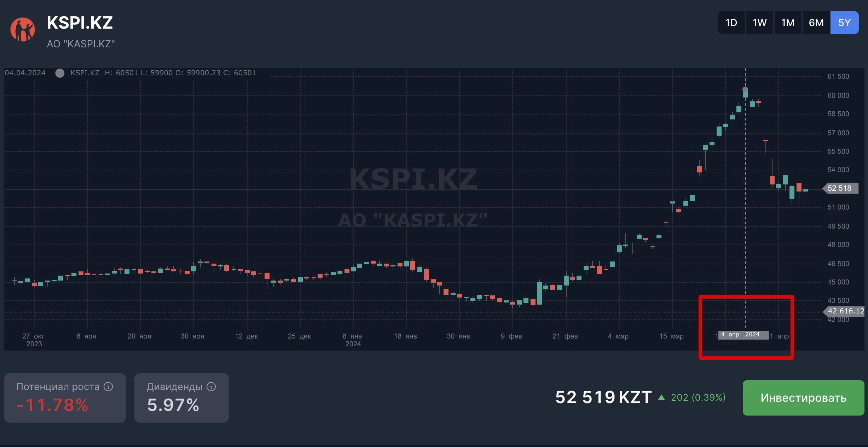Click the Дивиденды card
The width and height of the screenshot is (868, 447).
pyautogui.click(x=181, y=398)
